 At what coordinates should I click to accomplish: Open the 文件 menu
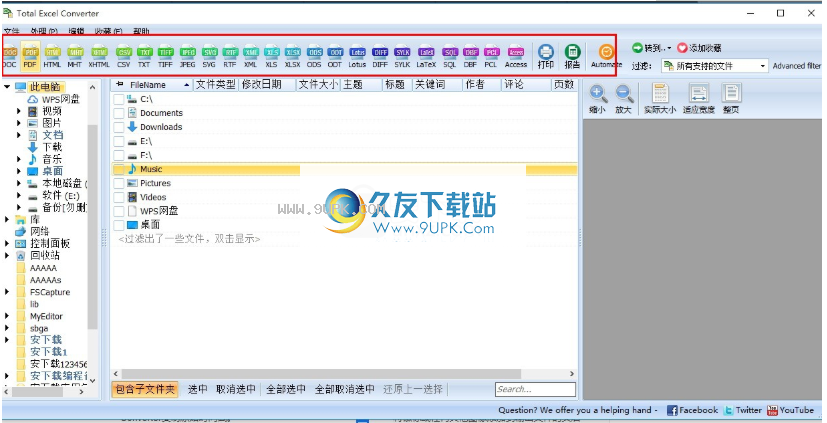11,31
